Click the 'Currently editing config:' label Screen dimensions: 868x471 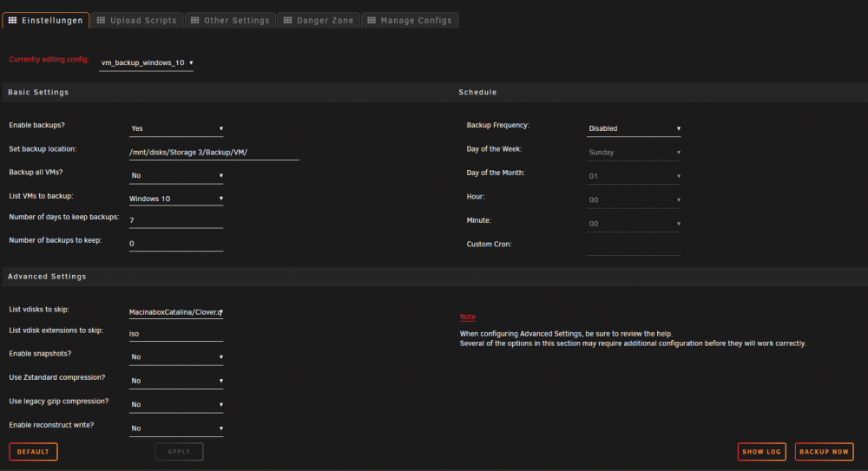tap(49, 59)
